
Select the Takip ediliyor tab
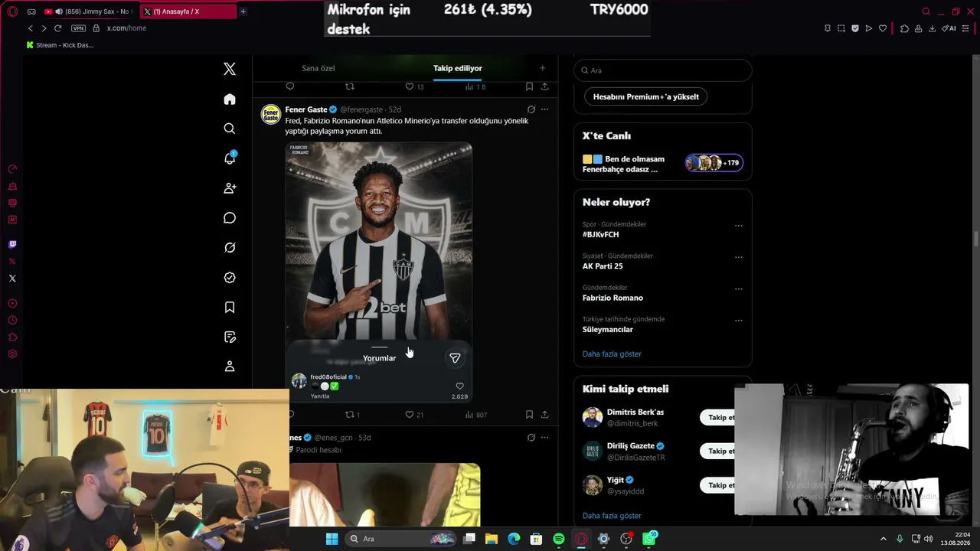pyautogui.click(x=458, y=68)
